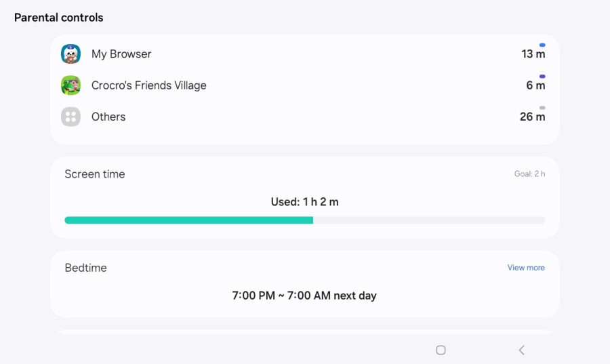Tap the Bedtime card heading
Viewport: 610px width, 364px height.
[x=85, y=268]
